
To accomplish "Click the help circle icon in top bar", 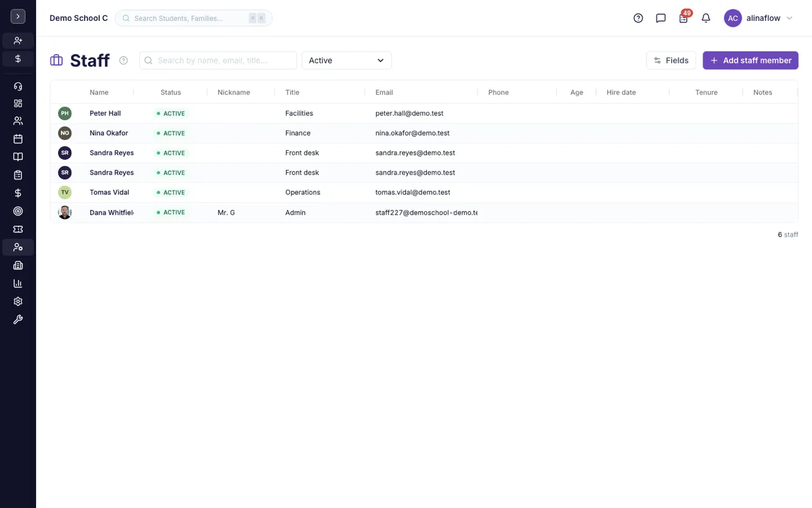I will 638,18.
